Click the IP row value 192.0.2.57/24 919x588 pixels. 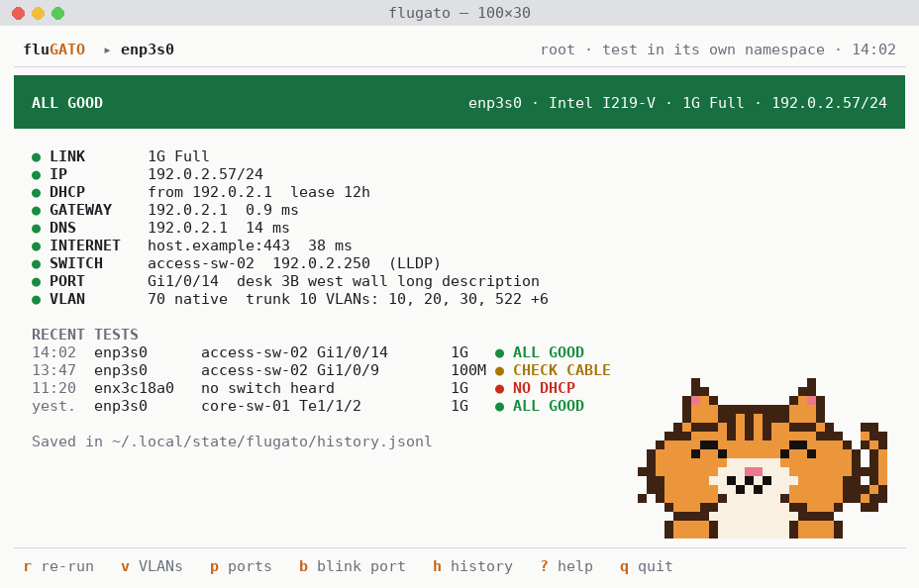pyautogui.click(x=205, y=174)
